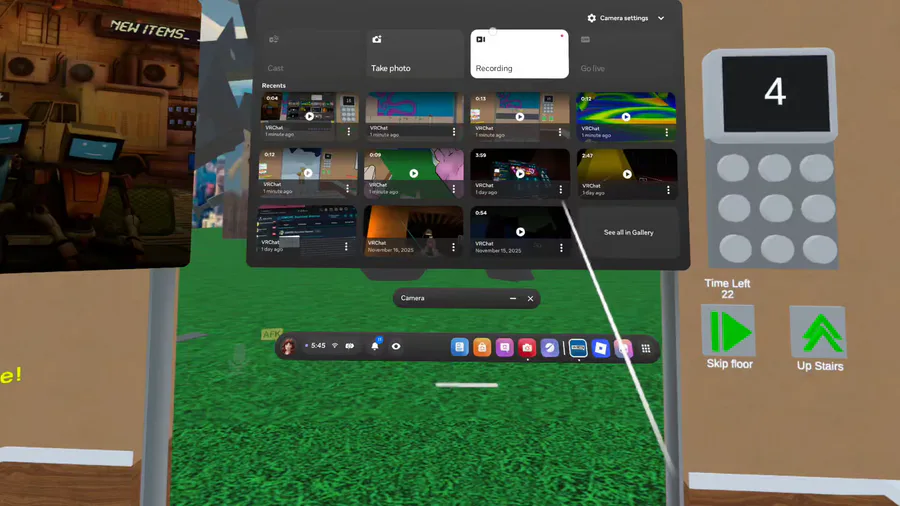Open the November 16, 2025 VRChat photo
The width and height of the screenshot is (900, 506).
pos(413,231)
